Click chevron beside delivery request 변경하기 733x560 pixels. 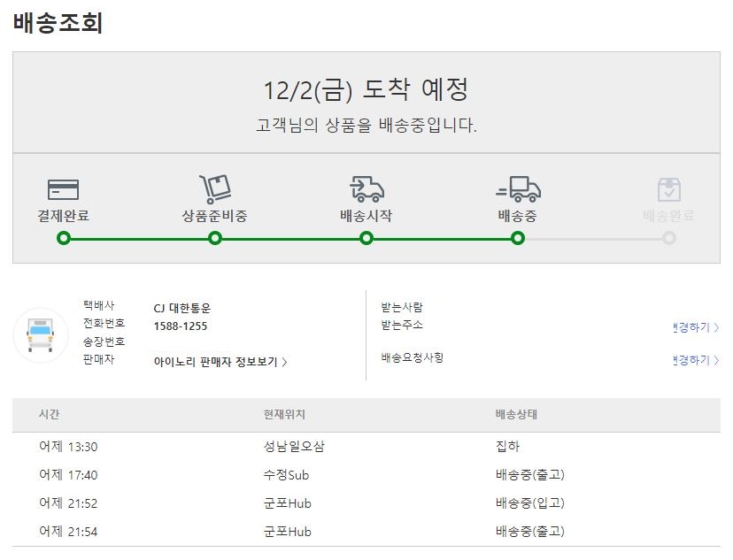click(716, 361)
